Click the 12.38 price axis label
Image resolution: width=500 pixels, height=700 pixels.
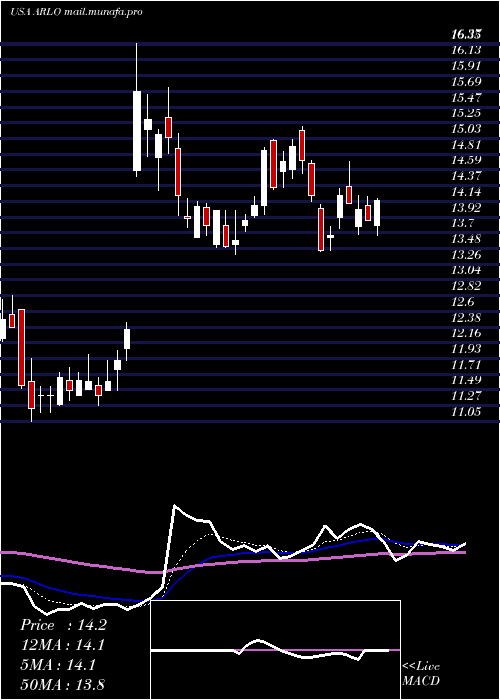pos(467,317)
